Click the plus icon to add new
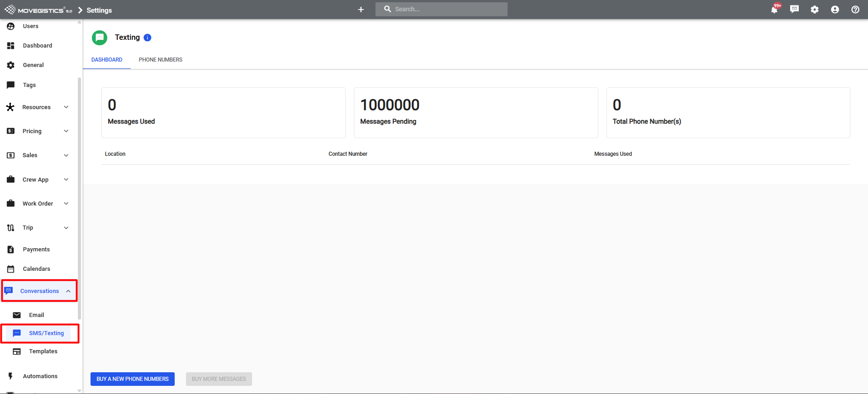 (x=361, y=10)
